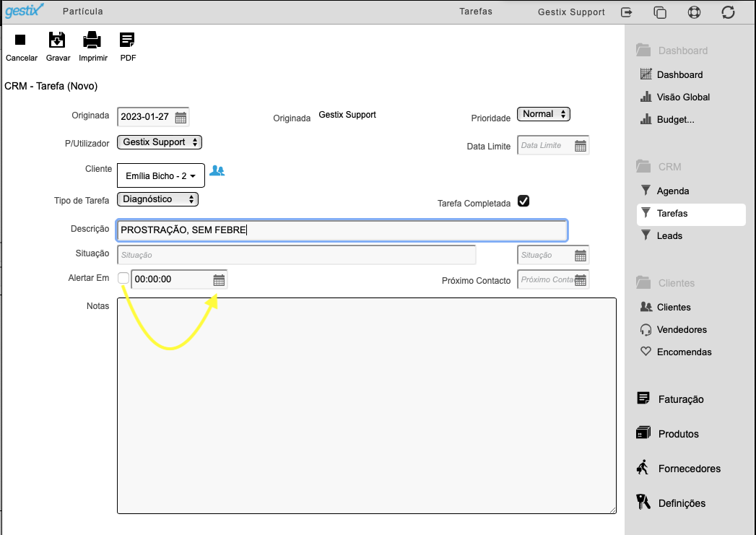
Task: Click the refresh icon in top bar
Action: pos(728,12)
